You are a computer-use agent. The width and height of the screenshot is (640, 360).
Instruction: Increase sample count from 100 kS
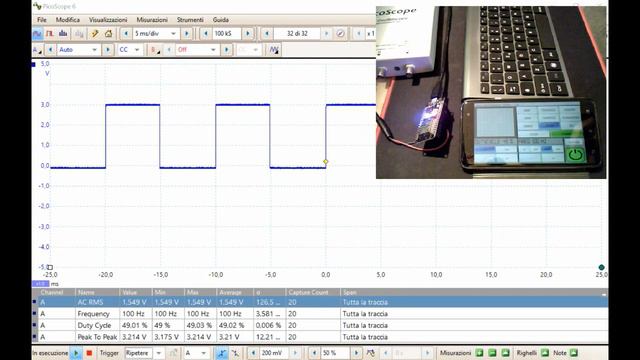248,33
